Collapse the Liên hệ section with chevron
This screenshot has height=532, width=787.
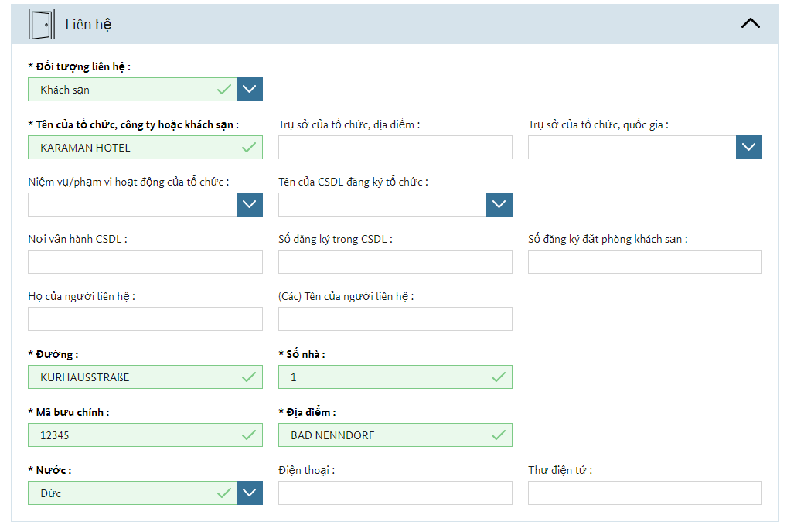[750, 23]
